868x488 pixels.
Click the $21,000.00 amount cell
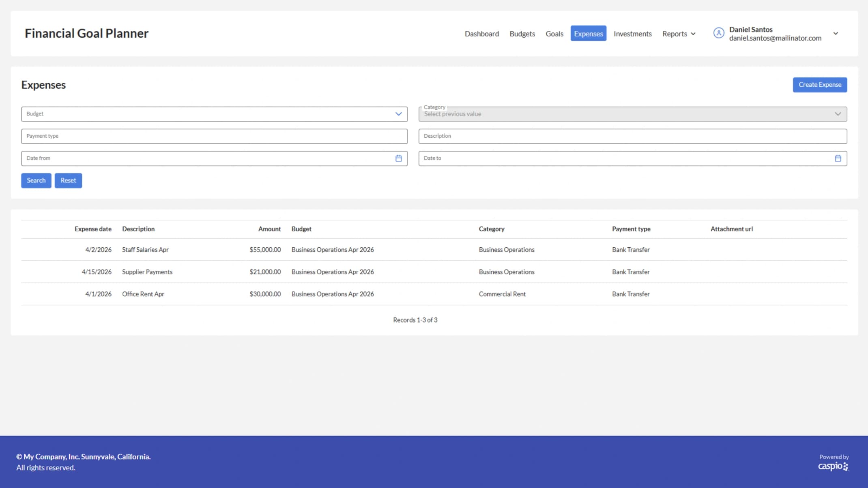tap(265, 272)
